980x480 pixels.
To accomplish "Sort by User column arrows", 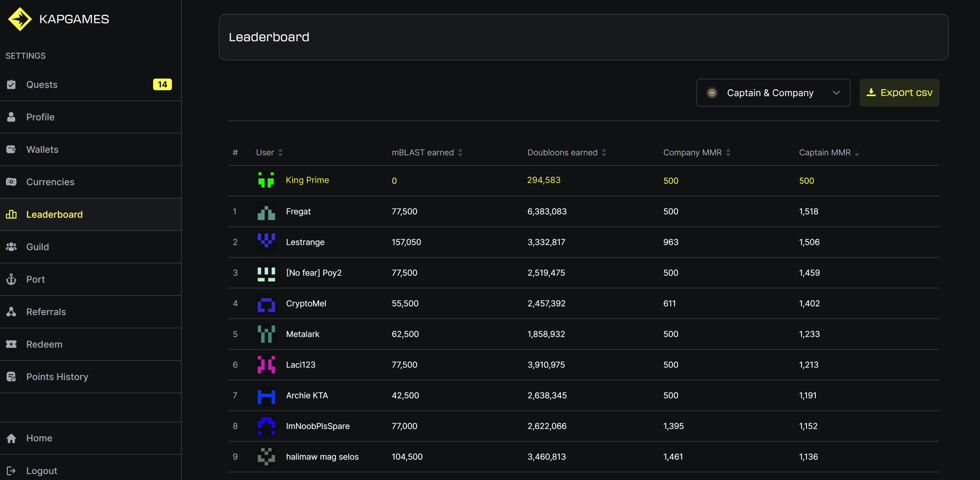I will [x=280, y=153].
